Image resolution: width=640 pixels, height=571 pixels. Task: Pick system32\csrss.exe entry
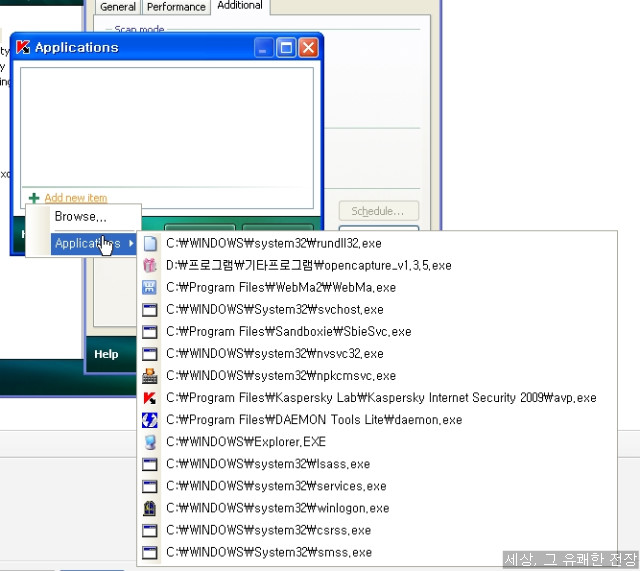coord(377,530)
